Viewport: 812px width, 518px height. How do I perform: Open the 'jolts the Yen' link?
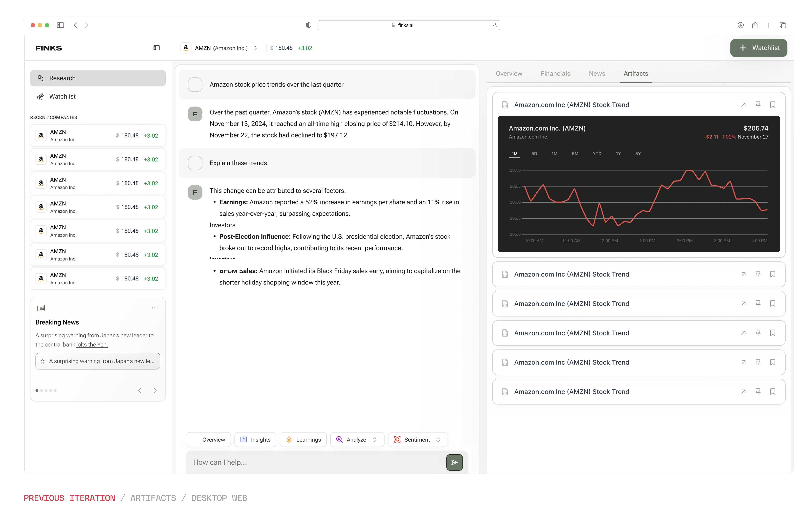[92, 345]
